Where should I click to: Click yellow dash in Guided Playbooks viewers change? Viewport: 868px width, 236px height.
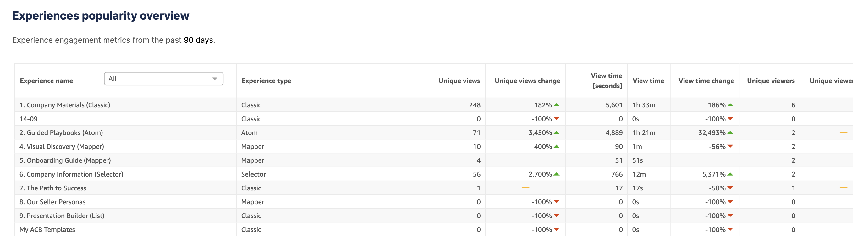(843, 132)
